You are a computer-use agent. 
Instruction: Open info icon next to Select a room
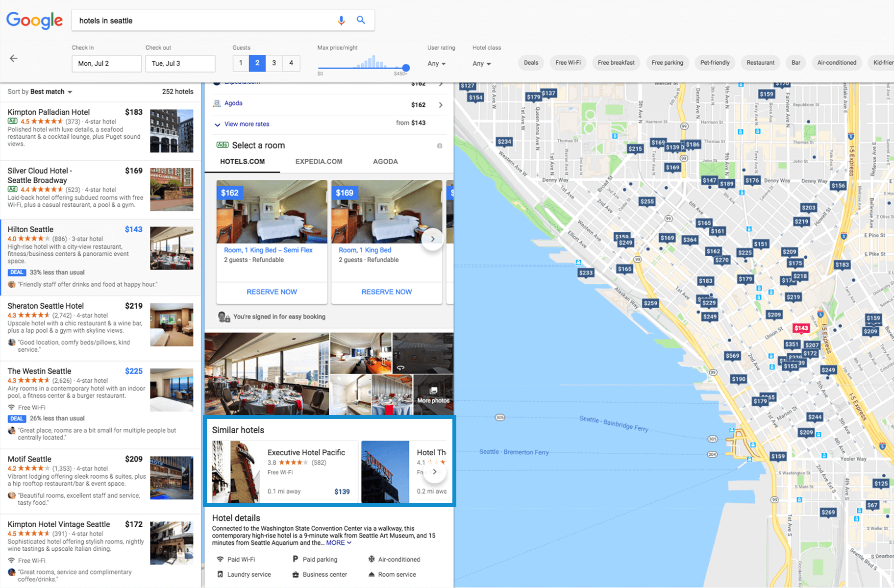click(440, 146)
